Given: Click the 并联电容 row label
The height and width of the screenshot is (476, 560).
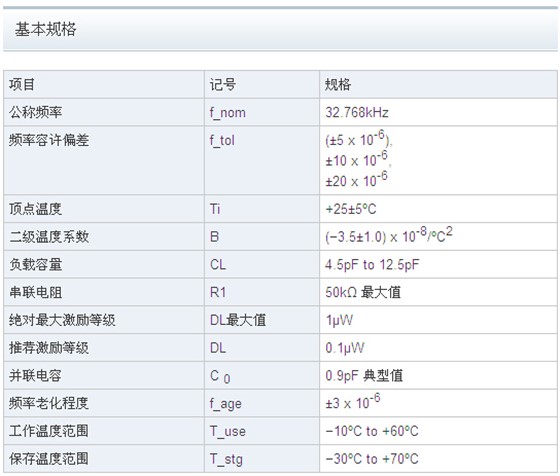Looking at the screenshot, I should pos(35,376).
